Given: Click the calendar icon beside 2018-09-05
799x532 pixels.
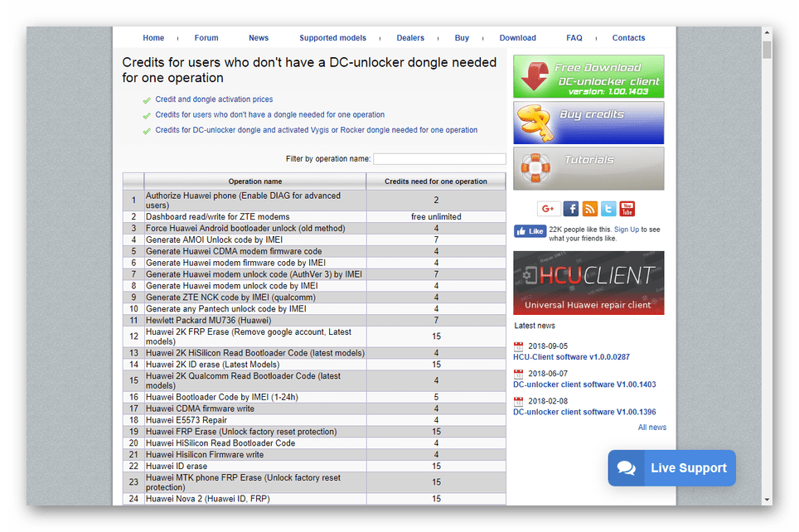Looking at the screenshot, I should [x=519, y=346].
